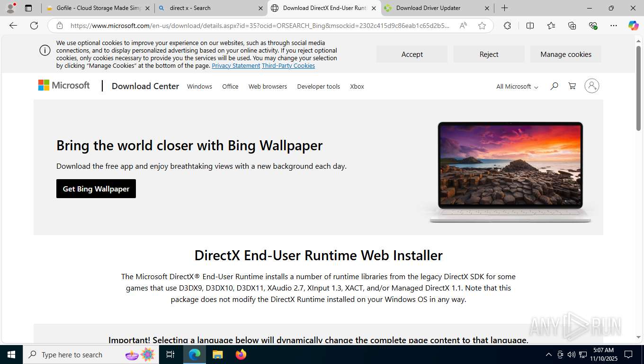Open Settings and more ellipsis menu
Screen dimensions: 644x364
tap(614, 26)
